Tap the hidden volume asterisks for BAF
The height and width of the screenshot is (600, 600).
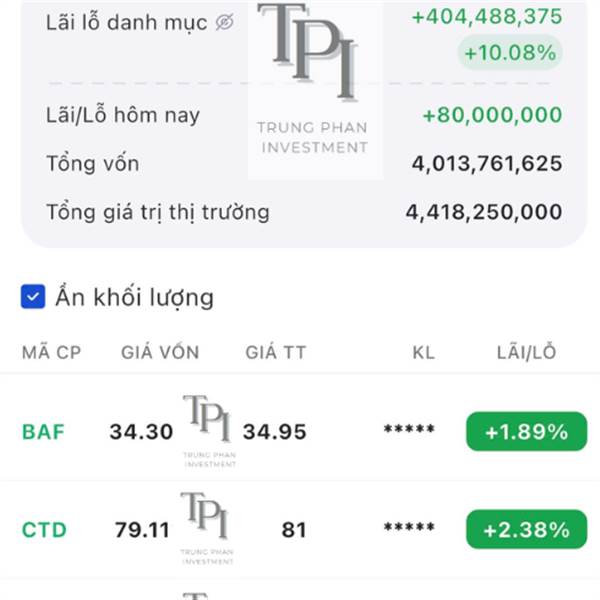pyautogui.click(x=409, y=432)
